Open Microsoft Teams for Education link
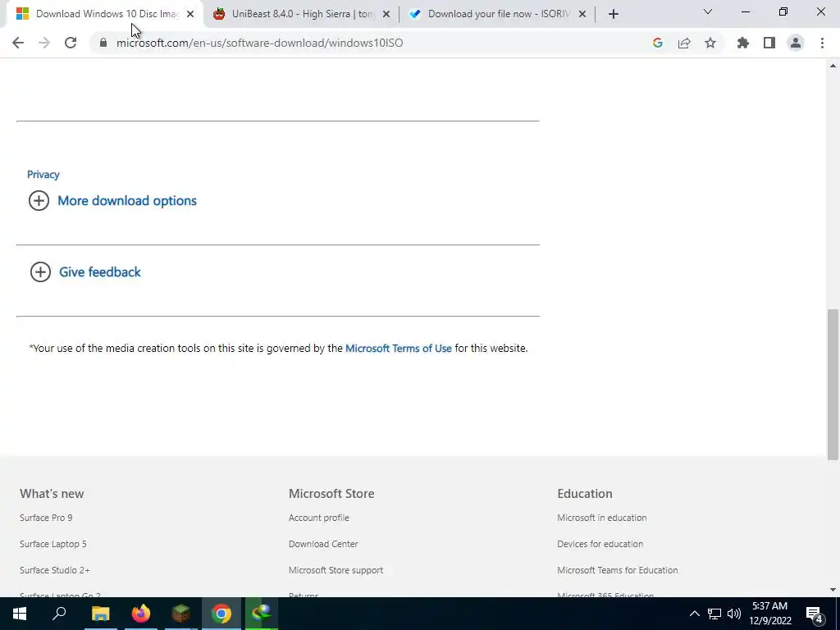The height and width of the screenshot is (630, 840). click(618, 571)
